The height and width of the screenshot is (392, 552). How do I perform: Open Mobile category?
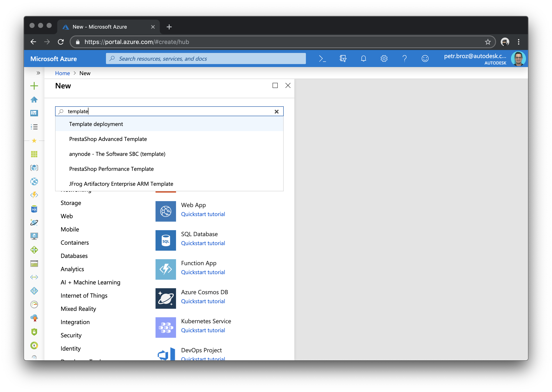[x=70, y=230]
